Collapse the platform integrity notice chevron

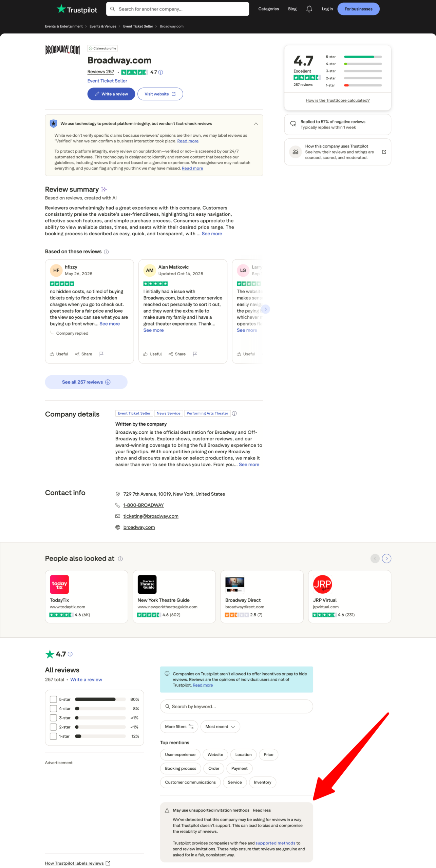256,124
